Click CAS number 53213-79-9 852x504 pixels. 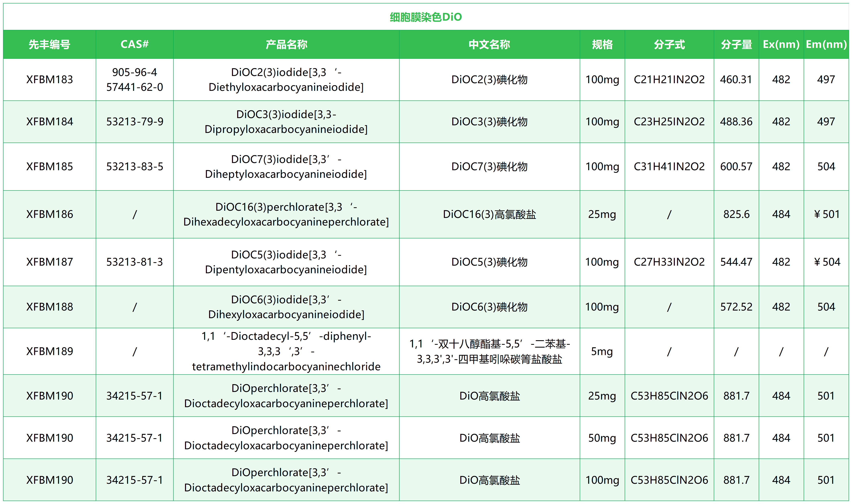135,121
